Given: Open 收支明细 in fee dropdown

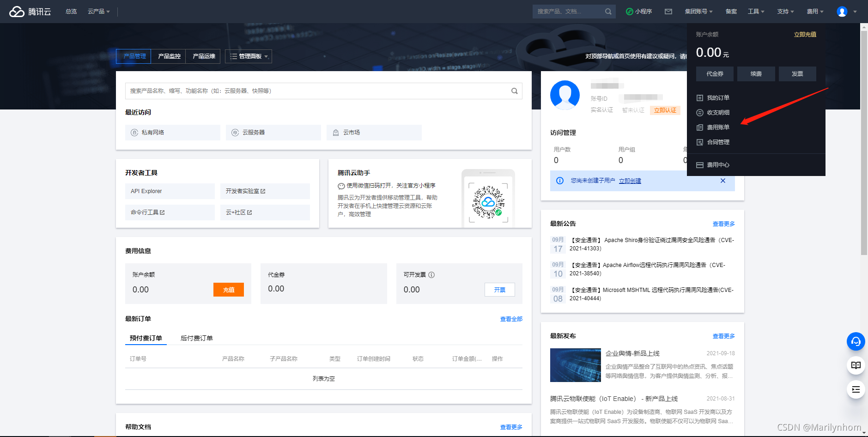Looking at the screenshot, I should pos(713,113).
